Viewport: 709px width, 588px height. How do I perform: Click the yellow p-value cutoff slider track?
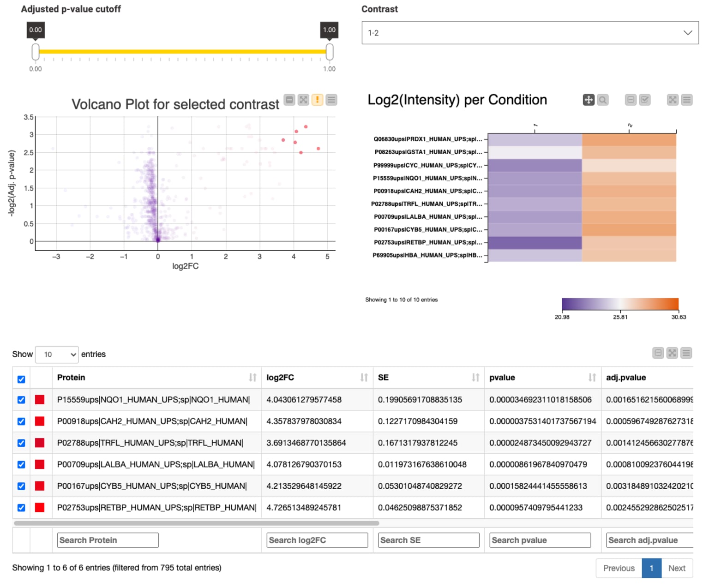182,52
